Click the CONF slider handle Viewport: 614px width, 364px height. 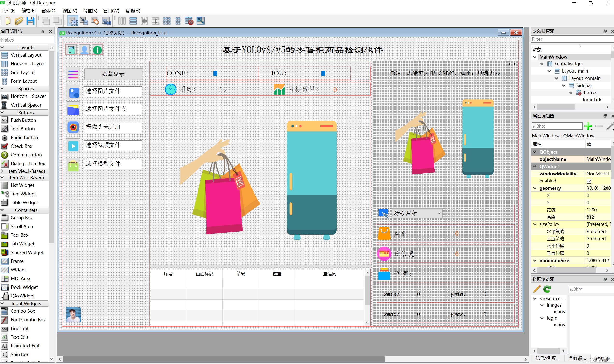(x=215, y=73)
